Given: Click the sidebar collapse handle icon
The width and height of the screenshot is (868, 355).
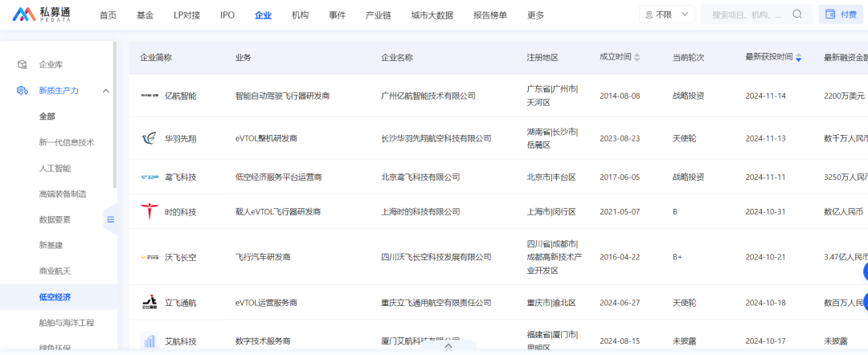Looking at the screenshot, I should 111,219.
